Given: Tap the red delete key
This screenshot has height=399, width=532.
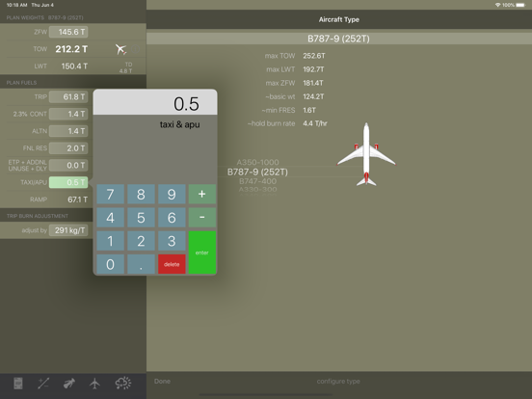Looking at the screenshot, I should (172, 264).
